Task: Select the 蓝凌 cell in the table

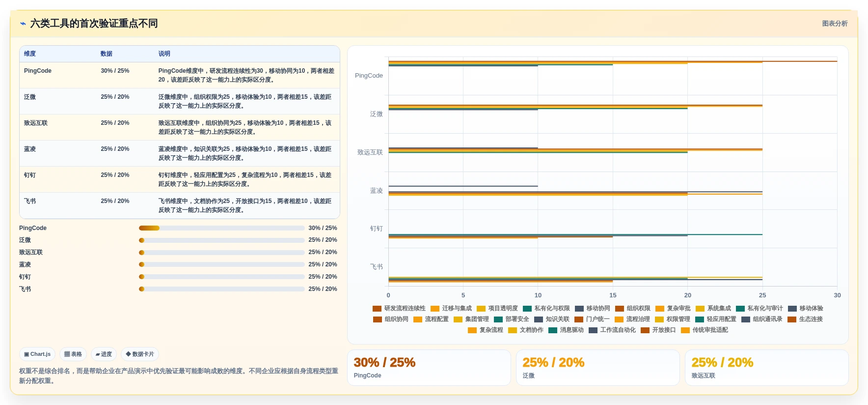Action: coord(30,149)
